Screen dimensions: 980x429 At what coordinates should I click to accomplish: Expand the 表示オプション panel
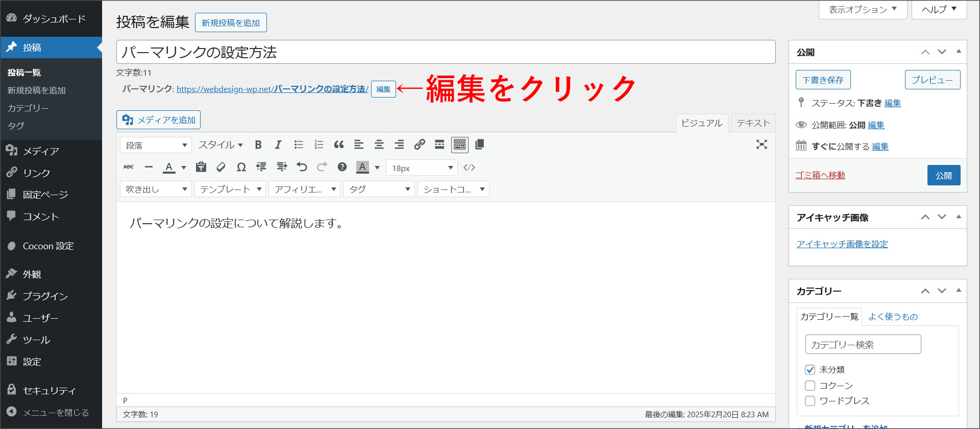click(863, 10)
